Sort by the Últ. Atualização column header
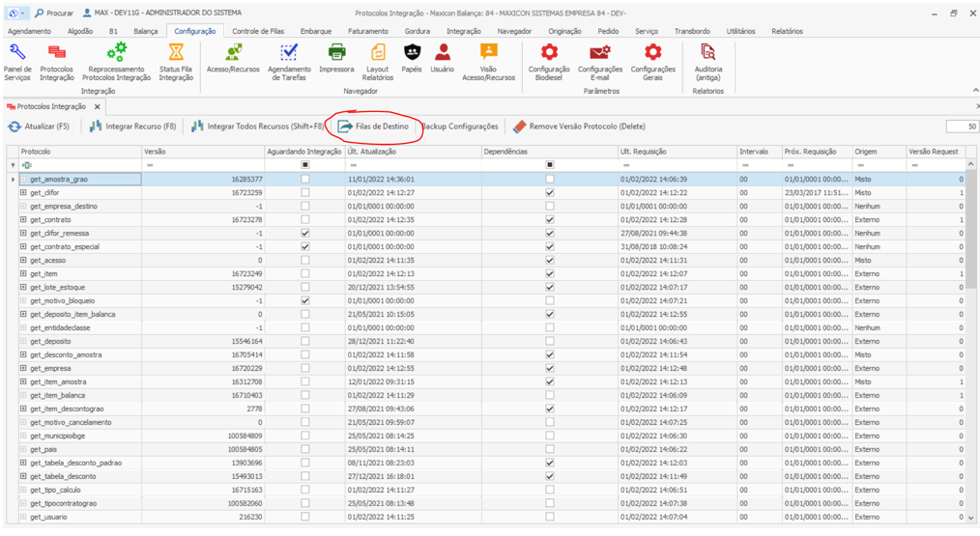This screenshot has height=536, width=980. tap(413, 152)
